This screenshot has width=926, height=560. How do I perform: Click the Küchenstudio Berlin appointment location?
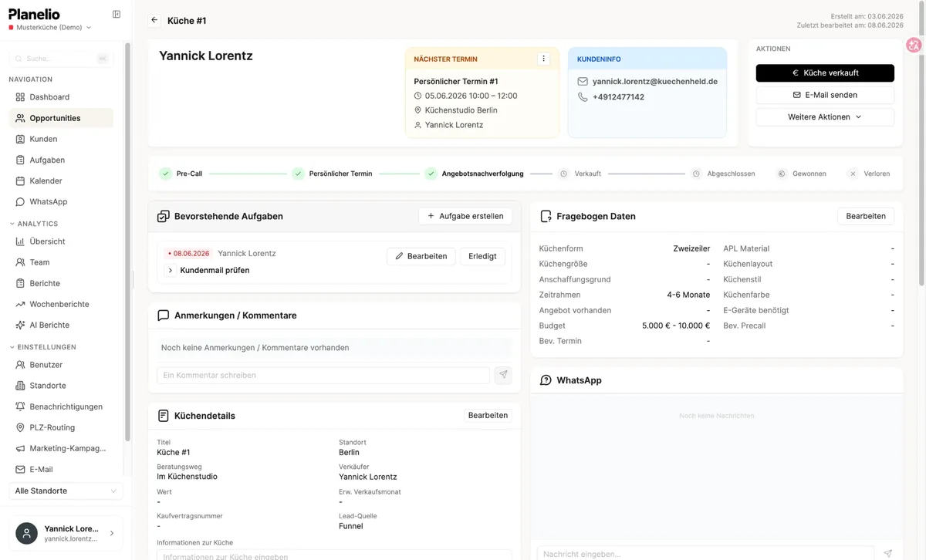pyautogui.click(x=461, y=110)
